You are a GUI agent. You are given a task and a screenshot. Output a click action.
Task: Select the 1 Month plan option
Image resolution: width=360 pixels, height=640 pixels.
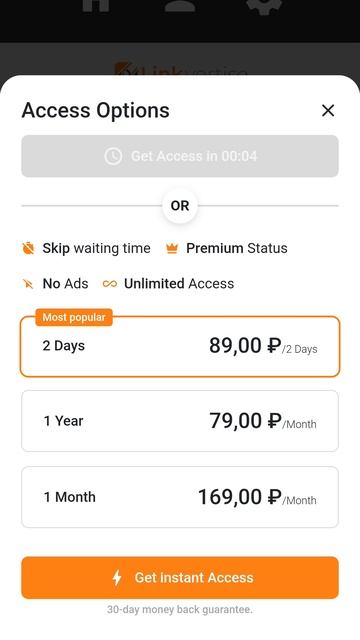click(180, 497)
